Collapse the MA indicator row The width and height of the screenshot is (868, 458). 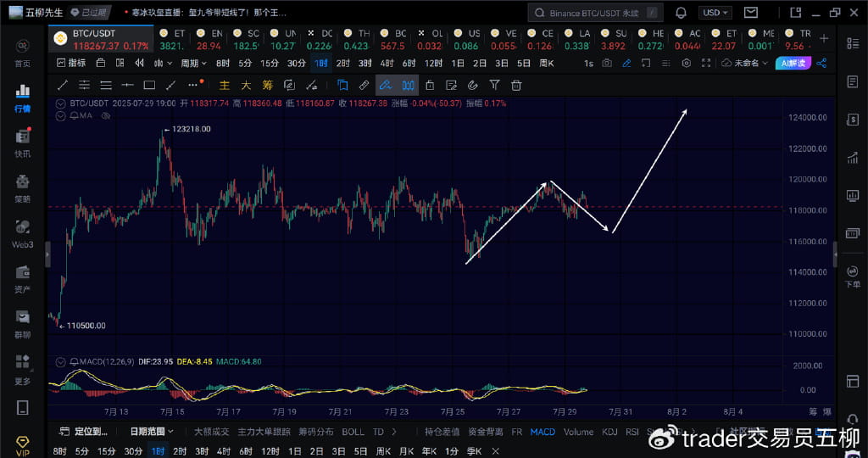pos(60,115)
